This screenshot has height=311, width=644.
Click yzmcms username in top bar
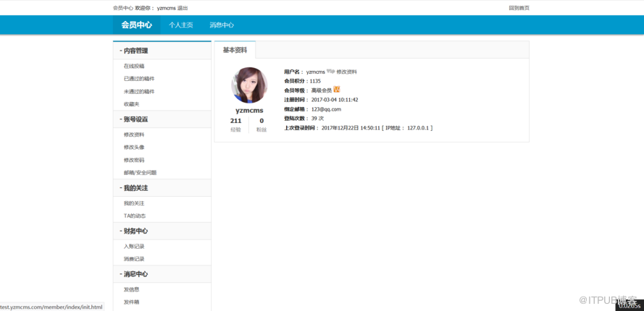pyautogui.click(x=167, y=8)
